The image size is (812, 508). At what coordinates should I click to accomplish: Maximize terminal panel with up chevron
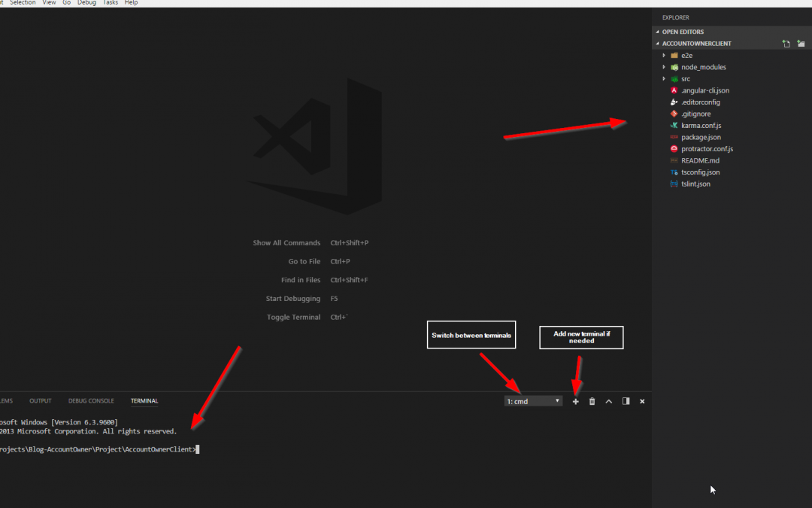(609, 402)
